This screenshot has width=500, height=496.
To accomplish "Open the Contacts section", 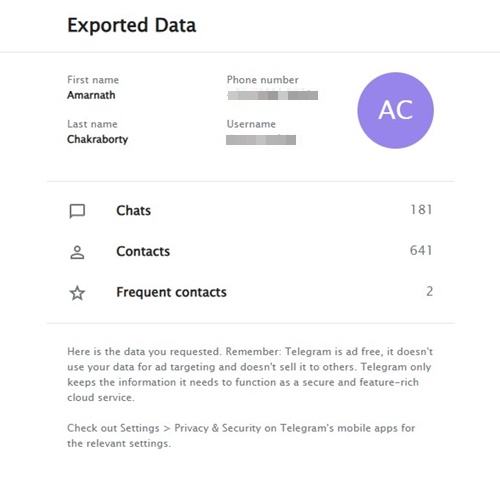I will pos(251,251).
